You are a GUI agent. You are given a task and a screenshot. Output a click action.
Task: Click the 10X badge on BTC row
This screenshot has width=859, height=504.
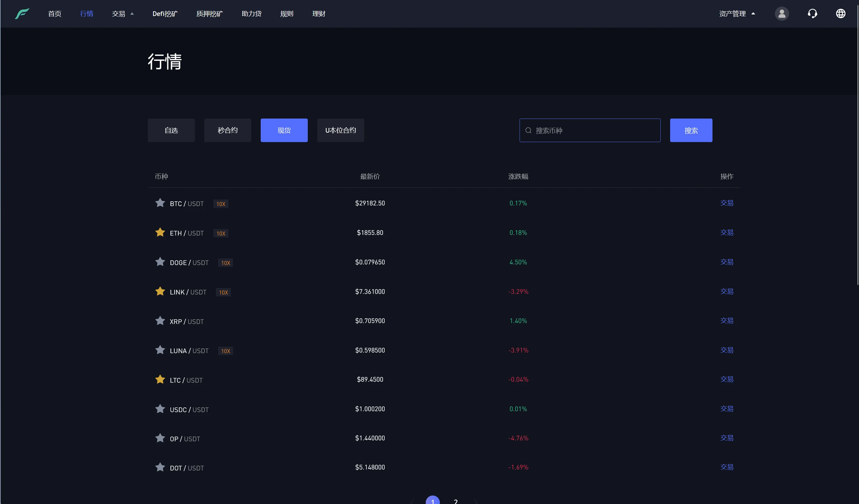click(221, 204)
